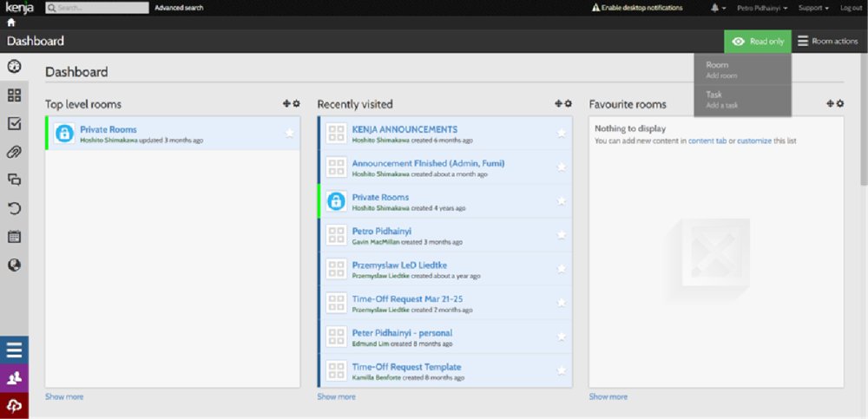Star the Time-Off Request Template room

(x=562, y=370)
